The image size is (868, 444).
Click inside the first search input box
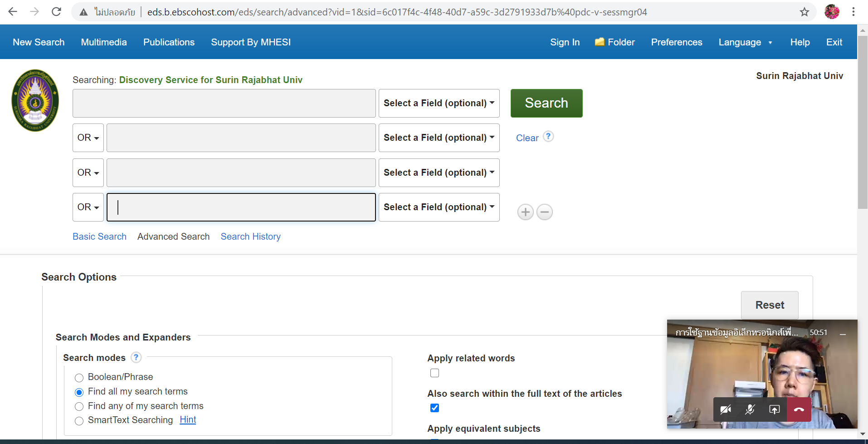(x=224, y=104)
